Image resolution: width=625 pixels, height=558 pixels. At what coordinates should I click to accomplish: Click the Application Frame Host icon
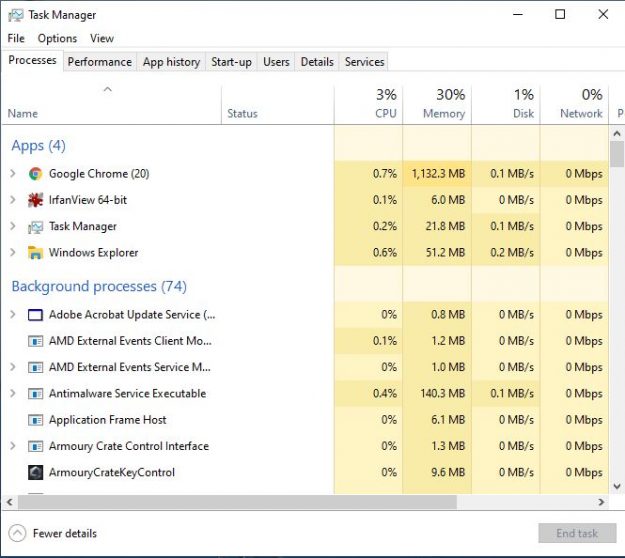click(x=35, y=420)
